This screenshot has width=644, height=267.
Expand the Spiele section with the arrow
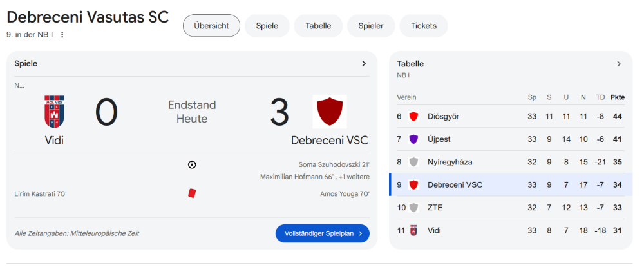[x=364, y=63]
